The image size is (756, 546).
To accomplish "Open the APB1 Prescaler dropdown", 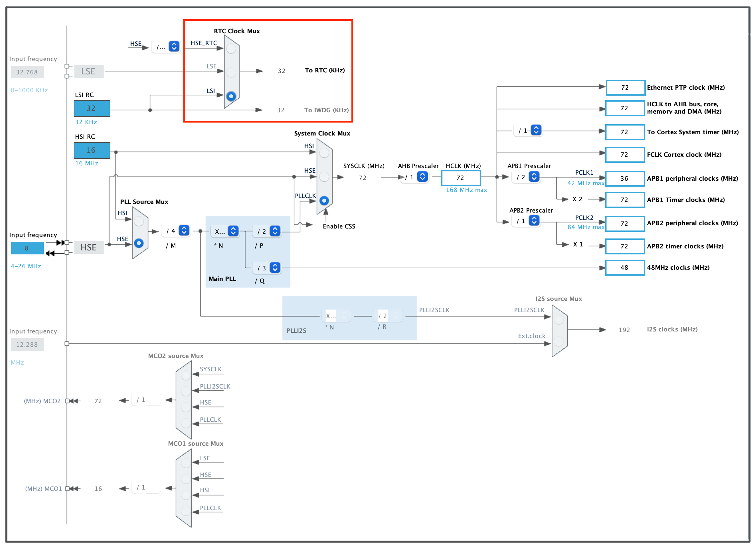I will tap(534, 177).
